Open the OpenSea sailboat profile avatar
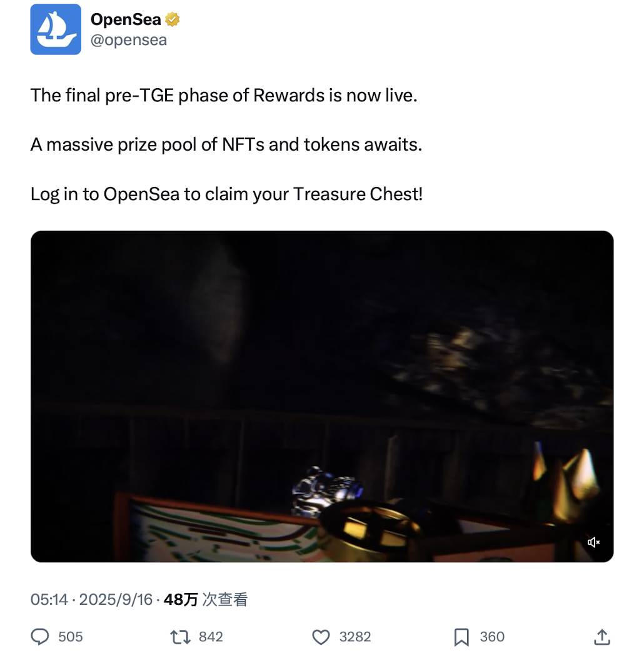The height and width of the screenshot is (668, 644). [56, 29]
